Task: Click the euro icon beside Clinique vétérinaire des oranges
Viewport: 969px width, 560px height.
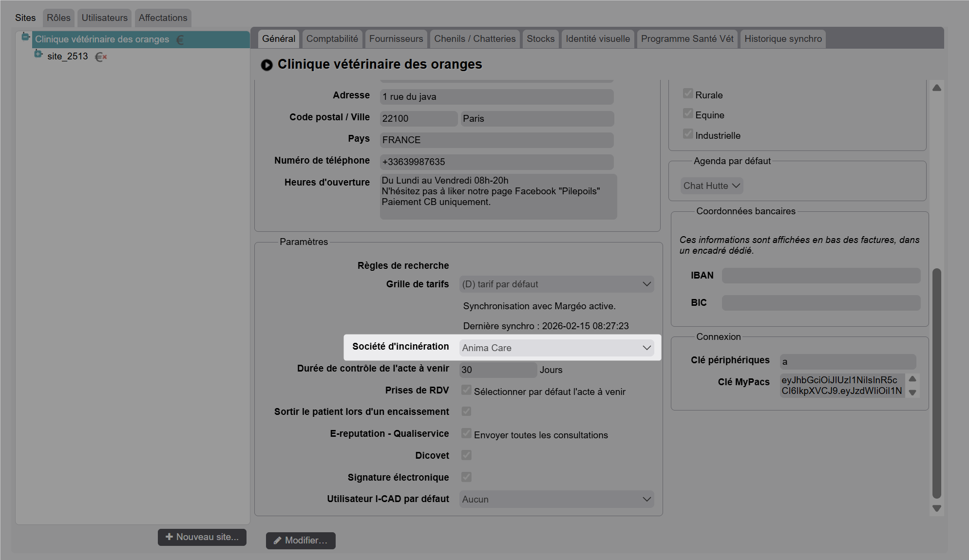Action: click(x=180, y=40)
